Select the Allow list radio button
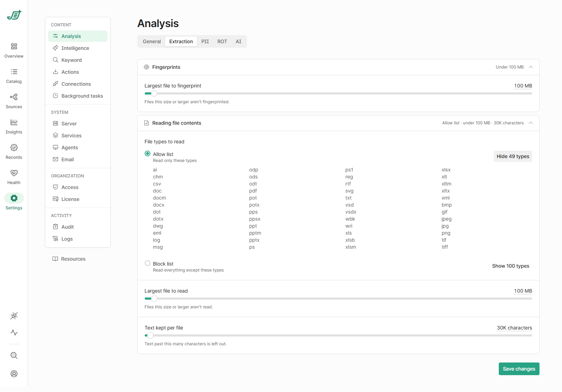 point(148,153)
